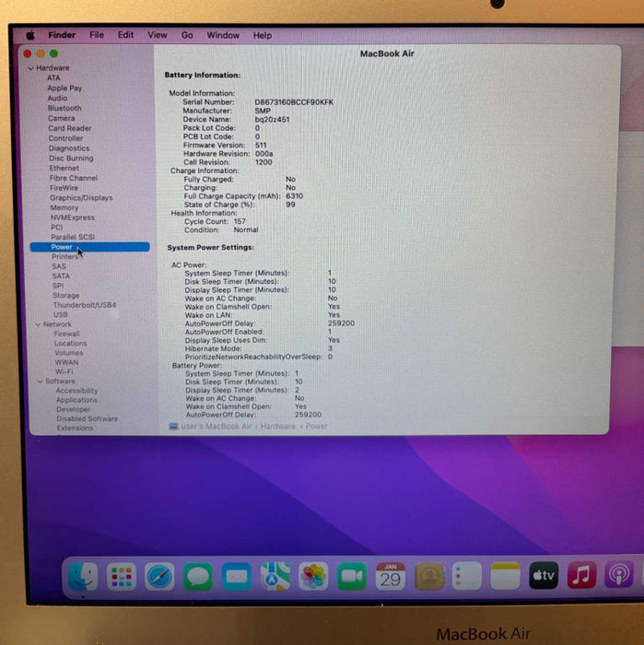The height and width of the screenshot is (645, 644).
Task: Select Memory in sidebar
Action: coord(64,207)
